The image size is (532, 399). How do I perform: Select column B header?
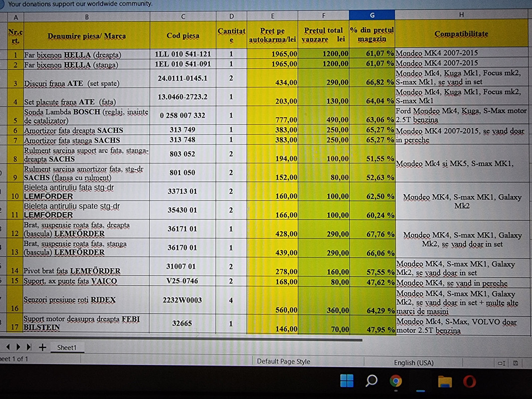[x=87, y=17]
